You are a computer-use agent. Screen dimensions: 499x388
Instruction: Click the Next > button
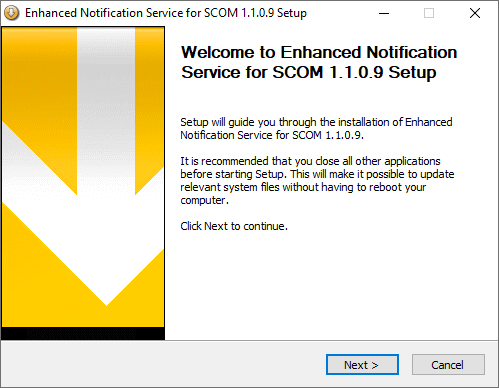(362, 365)
